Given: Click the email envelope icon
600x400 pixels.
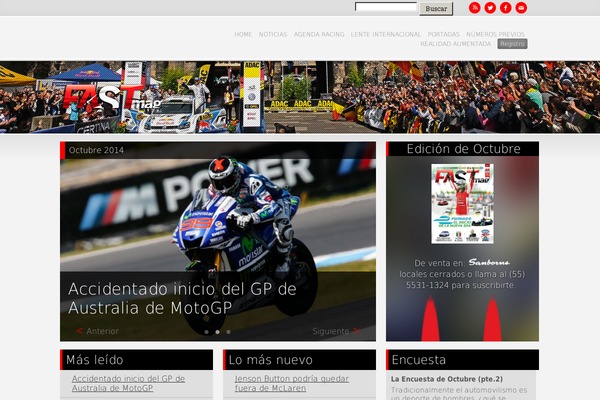Looking at the screenshot, I should tap(521, 8).
